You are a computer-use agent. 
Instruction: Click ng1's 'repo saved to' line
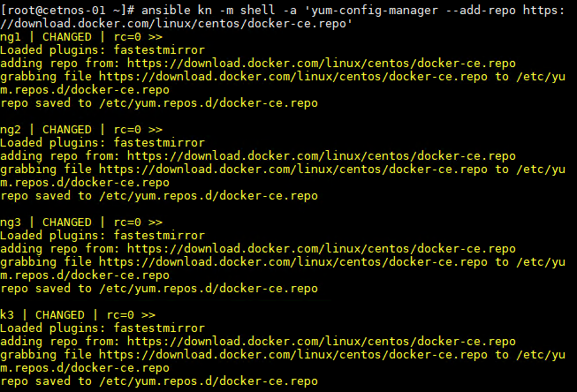(159, 102)
